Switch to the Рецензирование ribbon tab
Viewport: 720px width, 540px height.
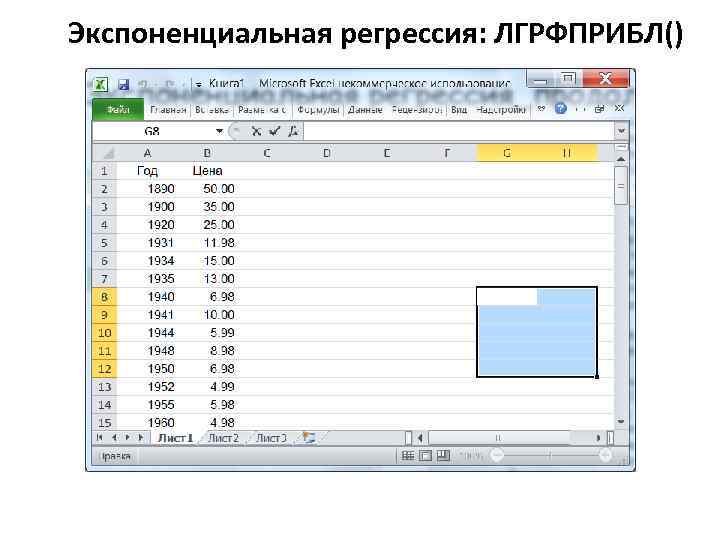tap(417, 110)
